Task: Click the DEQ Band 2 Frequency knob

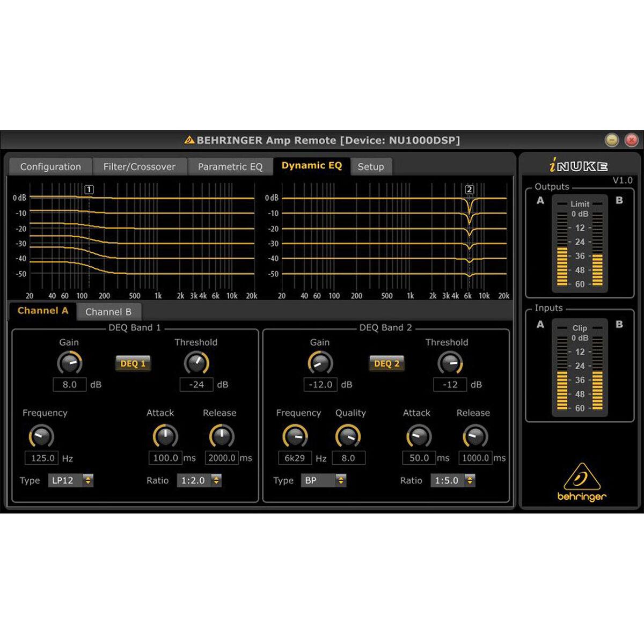Action: [x=295, y=436]
